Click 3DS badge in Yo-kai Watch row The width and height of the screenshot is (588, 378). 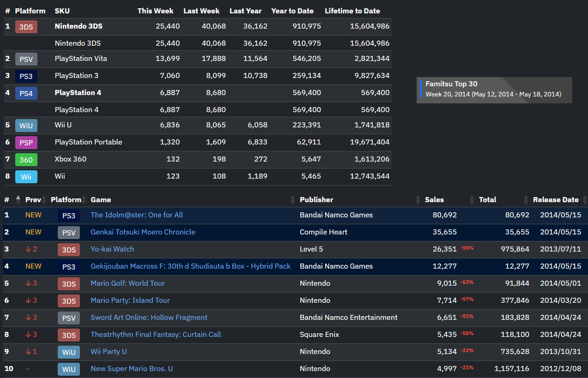(69, 250)
